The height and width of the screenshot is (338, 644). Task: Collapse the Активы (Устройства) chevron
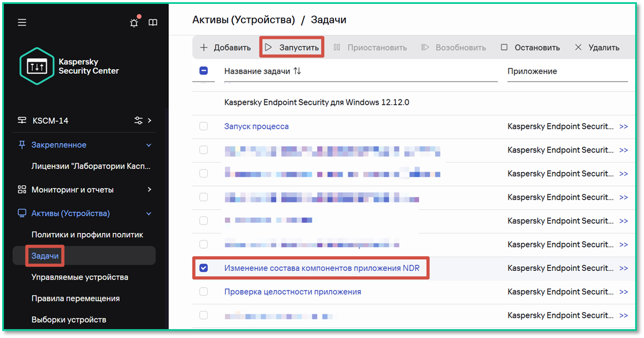tap(149, 214)
